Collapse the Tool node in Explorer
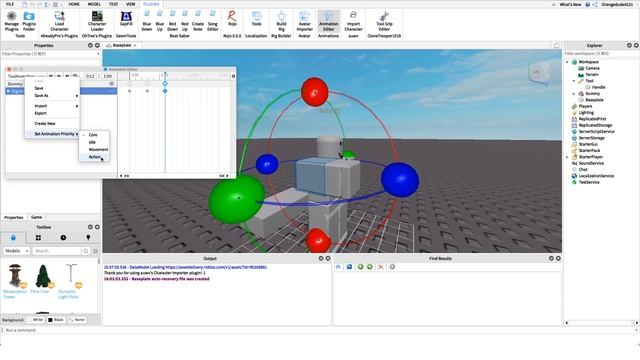 pos(574,81)
